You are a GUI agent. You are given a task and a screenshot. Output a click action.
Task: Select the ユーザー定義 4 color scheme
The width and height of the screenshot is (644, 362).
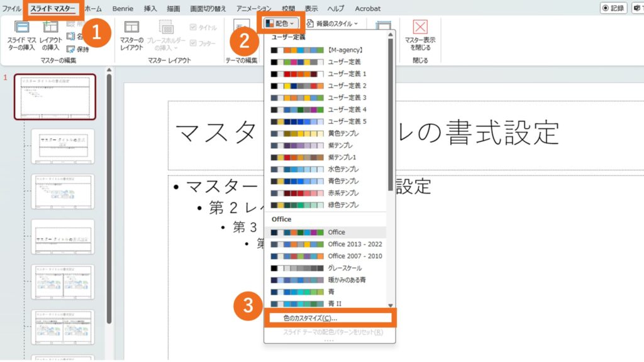click(x=326, y=109)
